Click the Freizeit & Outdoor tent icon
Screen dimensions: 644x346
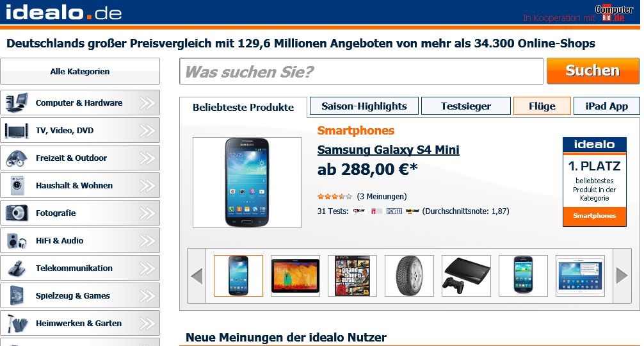[17, 158]
